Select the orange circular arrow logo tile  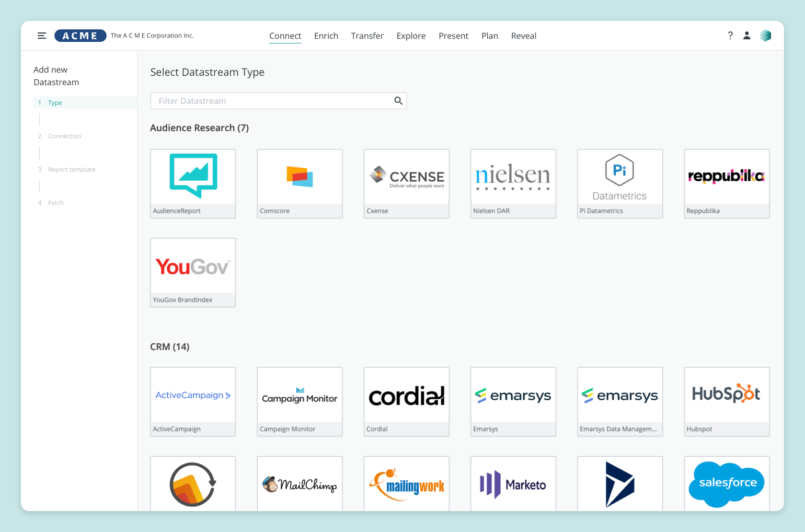193,484
